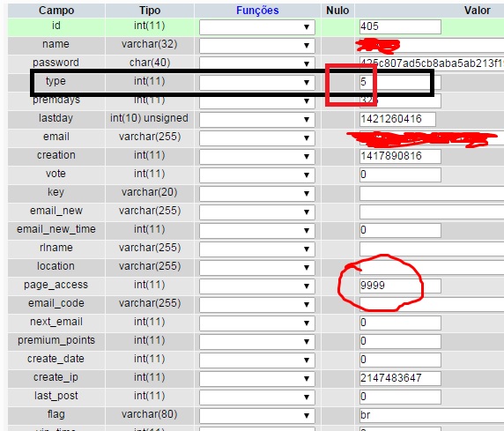Screen dimensions: 504x431
Task: Select the page_access field with 9999
Action: [400, 286]
